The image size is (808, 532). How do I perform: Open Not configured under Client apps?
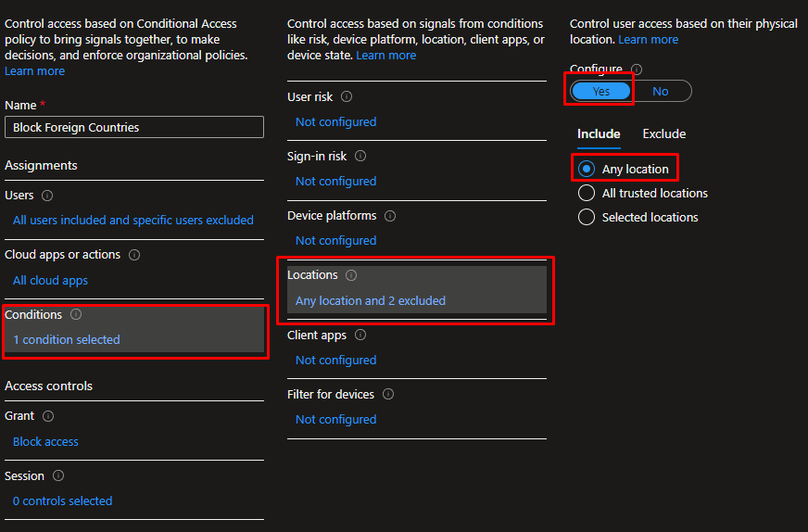click(x=335, y=361)
